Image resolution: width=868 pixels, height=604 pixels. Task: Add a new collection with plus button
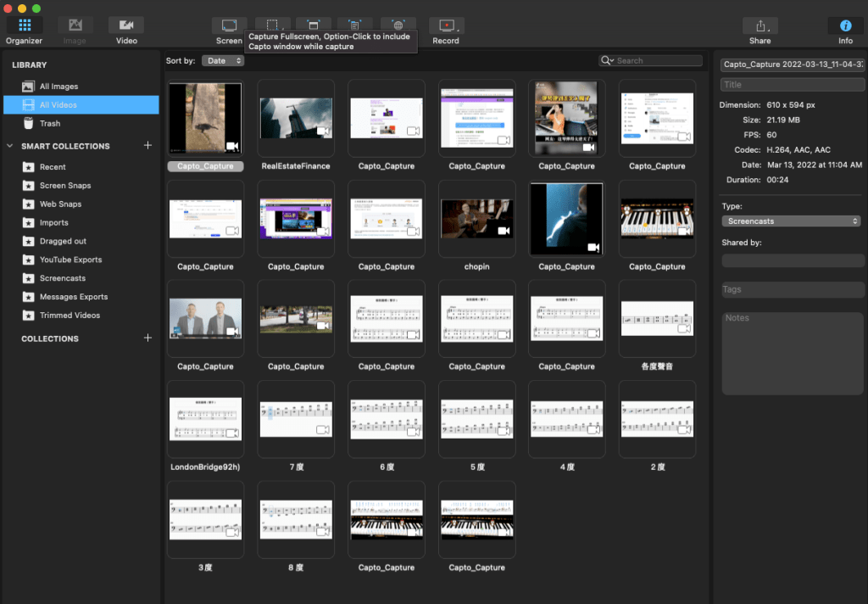pyautogui.click(x=147, y=338)
